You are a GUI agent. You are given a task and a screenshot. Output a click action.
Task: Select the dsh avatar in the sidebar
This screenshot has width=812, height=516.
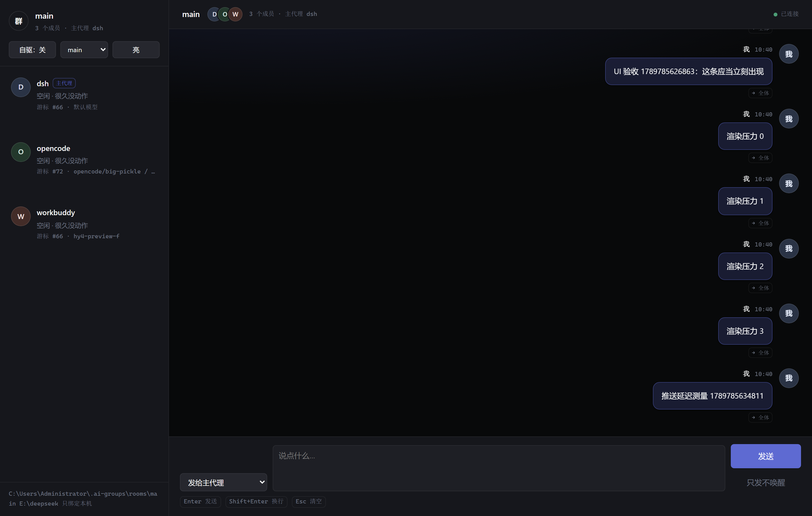[x=21, y=87]
